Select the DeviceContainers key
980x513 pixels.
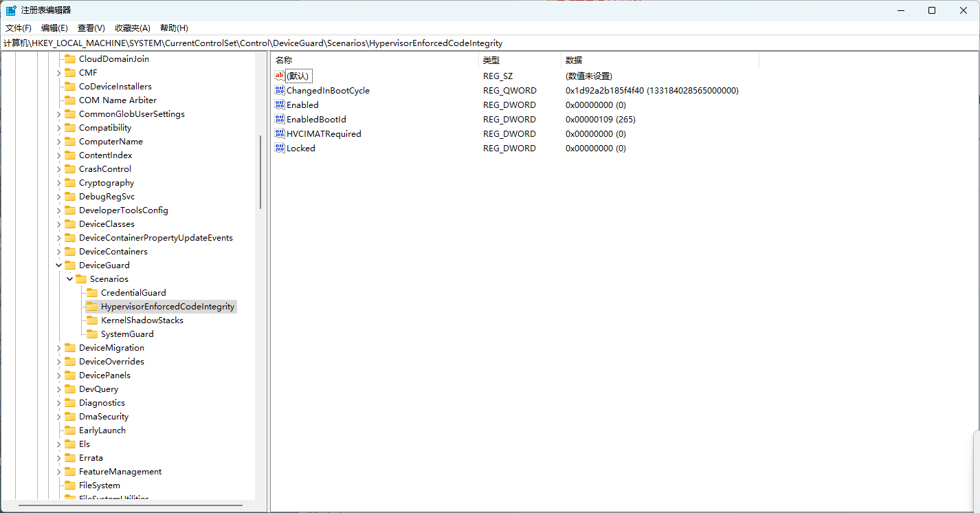113,251
